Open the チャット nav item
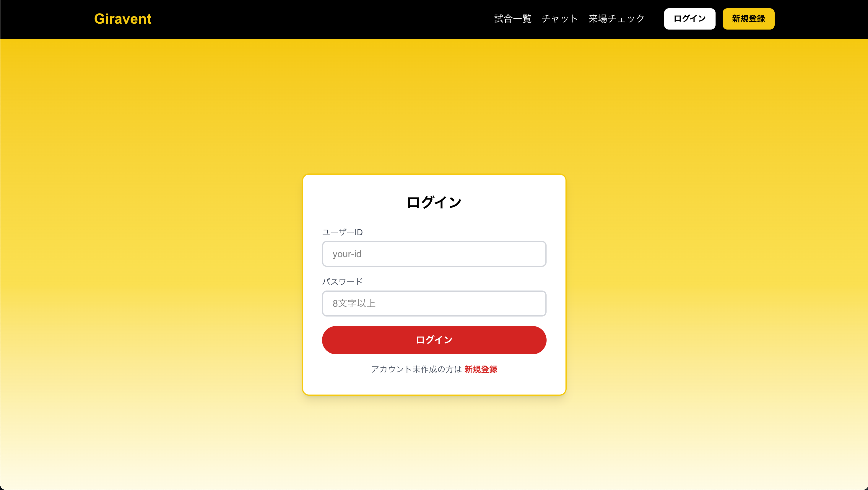Viewport: 868px width, 490px height. 560,19
